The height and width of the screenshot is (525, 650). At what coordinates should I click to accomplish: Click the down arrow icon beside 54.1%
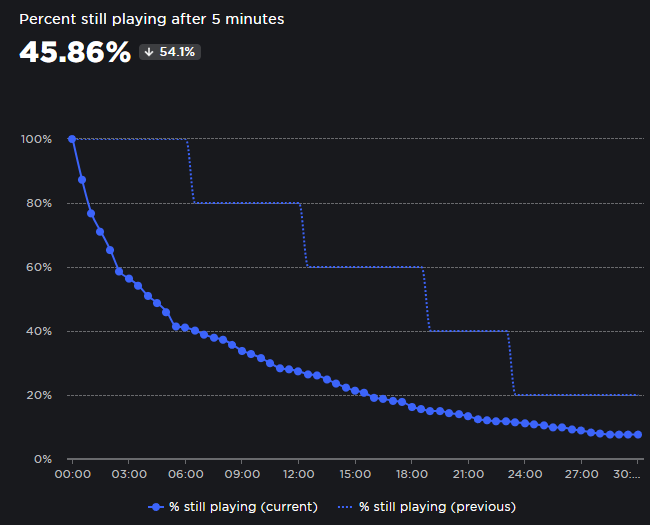coord(149,52)
